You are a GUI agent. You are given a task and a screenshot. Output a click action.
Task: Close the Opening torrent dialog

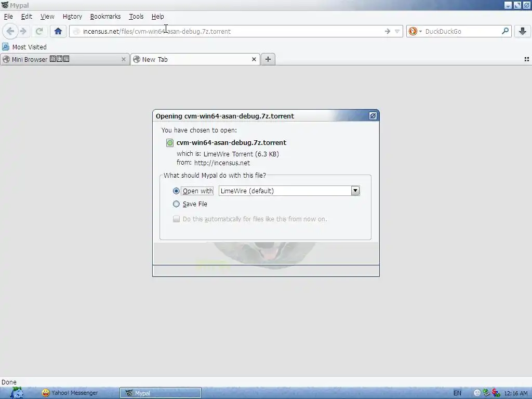pyautogui.click(x=373, y=116)
